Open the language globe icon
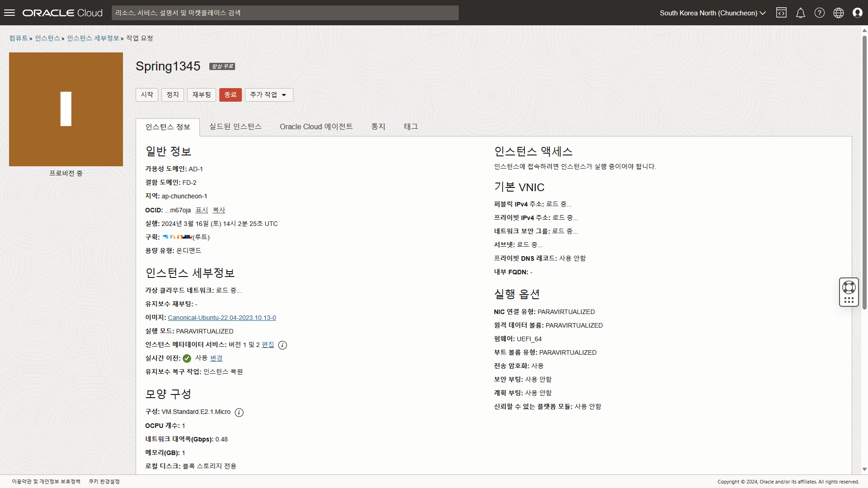Screen dimensions: 868x488 click(x=838, y=13)
